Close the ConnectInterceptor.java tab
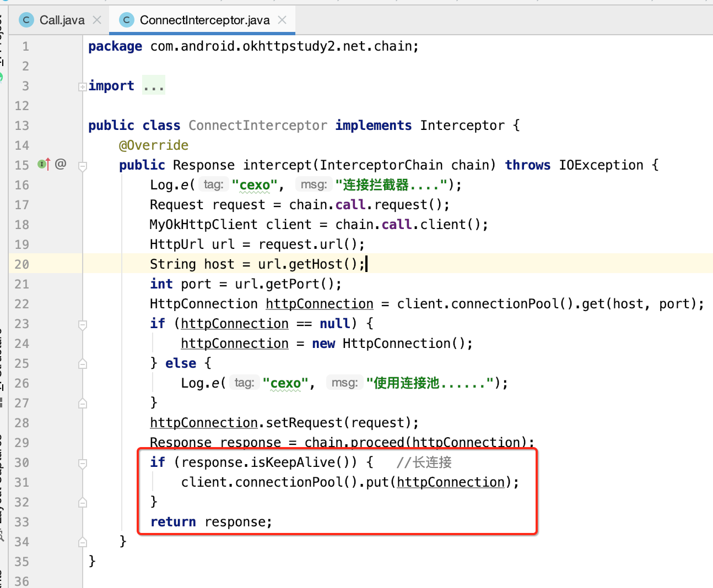This screenshot has width=713, height=588. (x=282, y=20)
